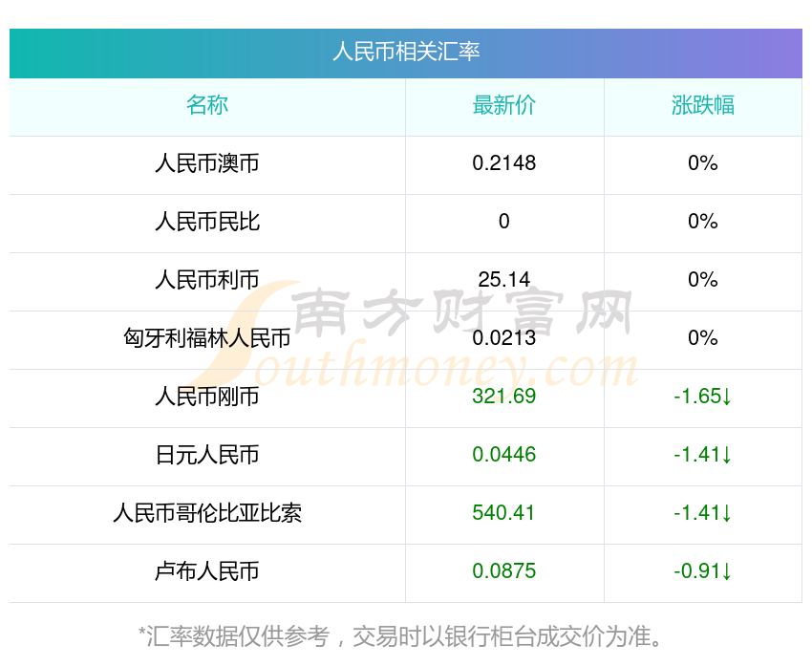Viewport: 812px width, 666px height.
Task: Open the 匈牙利福林人民币 entry
Action: [x=207, y=338]
